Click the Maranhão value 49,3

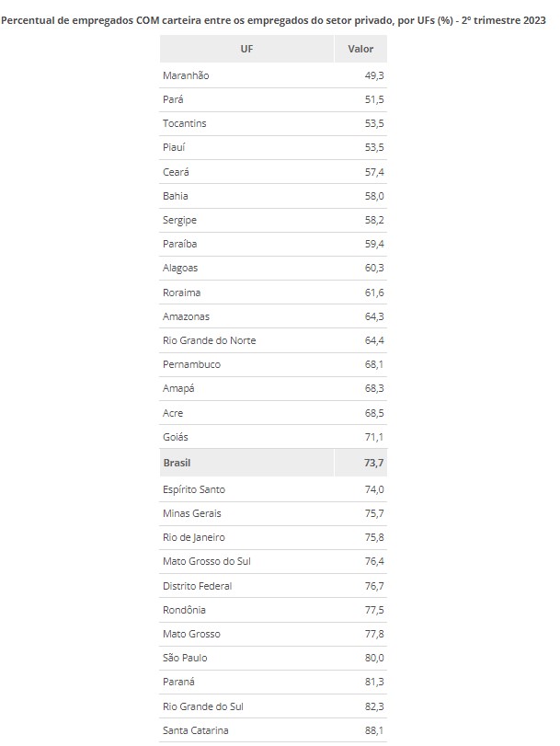coord(365,75)
